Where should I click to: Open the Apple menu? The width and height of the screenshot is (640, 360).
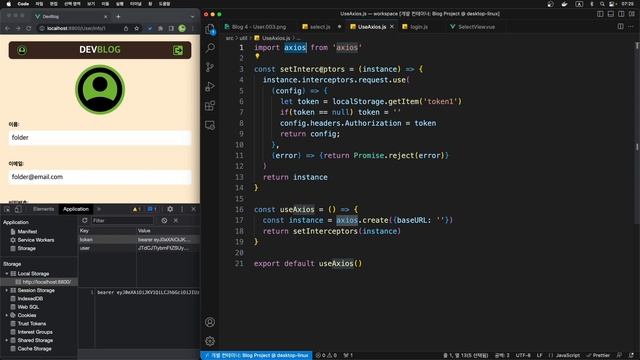tap(8, 4)
